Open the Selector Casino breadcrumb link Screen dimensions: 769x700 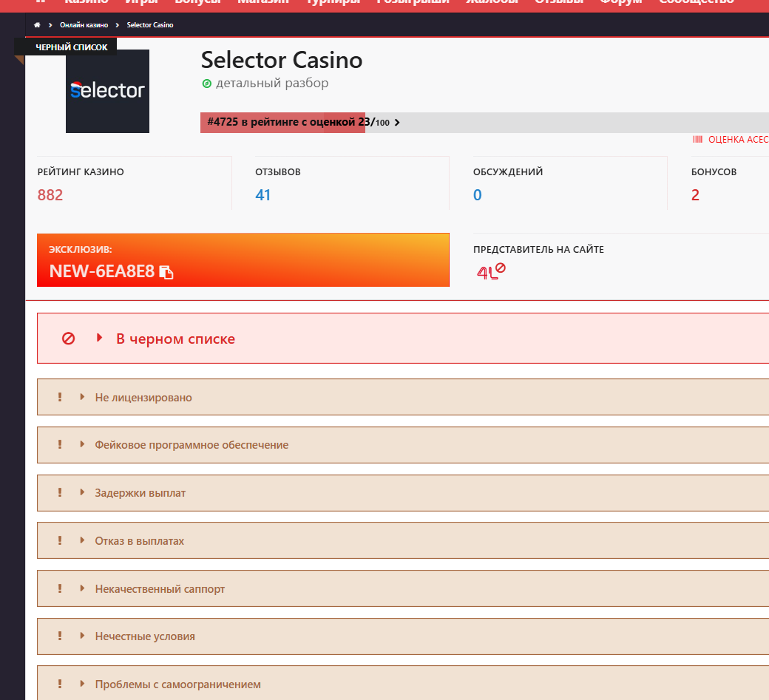pos(150,25)
